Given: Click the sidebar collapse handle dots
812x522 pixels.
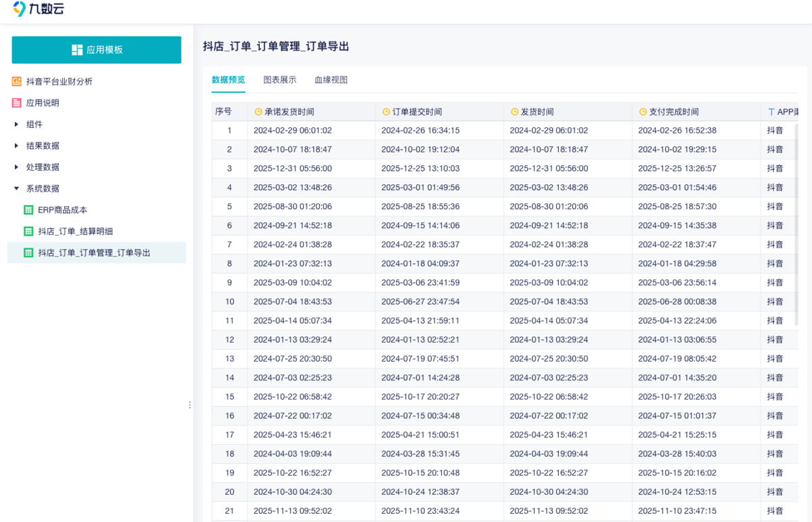Looking at the screenshot, I should 189,405.
